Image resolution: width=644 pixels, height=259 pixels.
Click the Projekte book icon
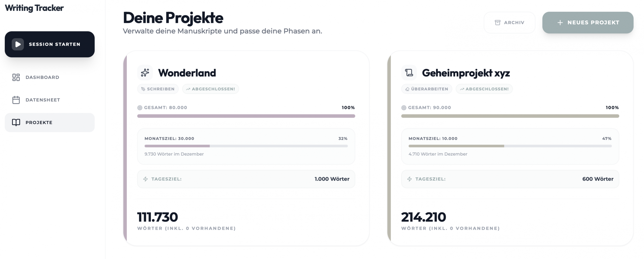coord(16,123)
